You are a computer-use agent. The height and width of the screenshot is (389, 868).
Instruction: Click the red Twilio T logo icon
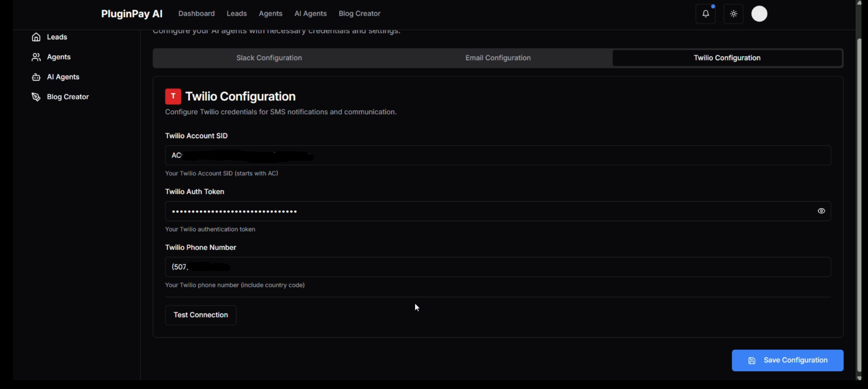coord(173,96)
